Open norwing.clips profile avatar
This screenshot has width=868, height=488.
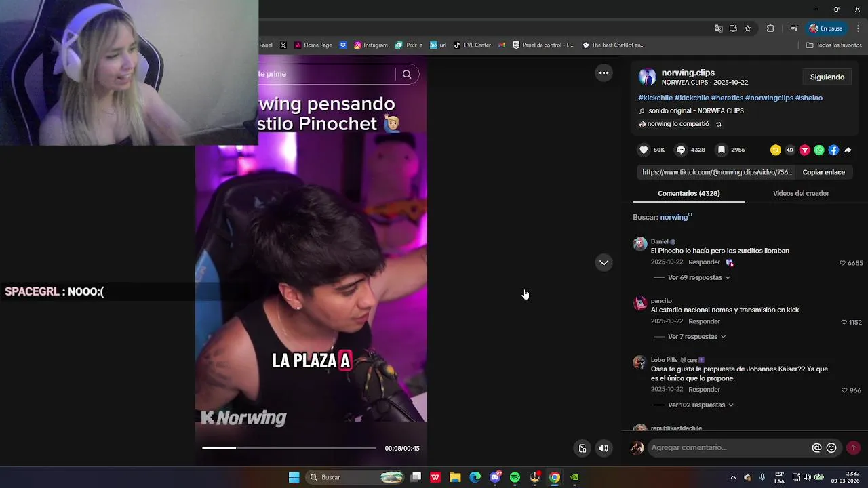click(x=648, y=77)
